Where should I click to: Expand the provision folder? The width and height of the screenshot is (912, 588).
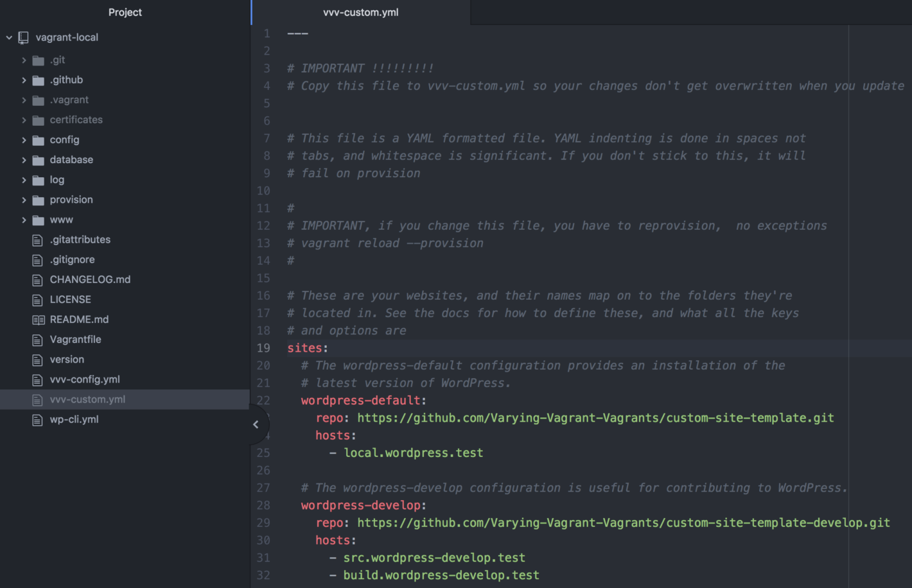pyautogui.click(x=24, y=200)
